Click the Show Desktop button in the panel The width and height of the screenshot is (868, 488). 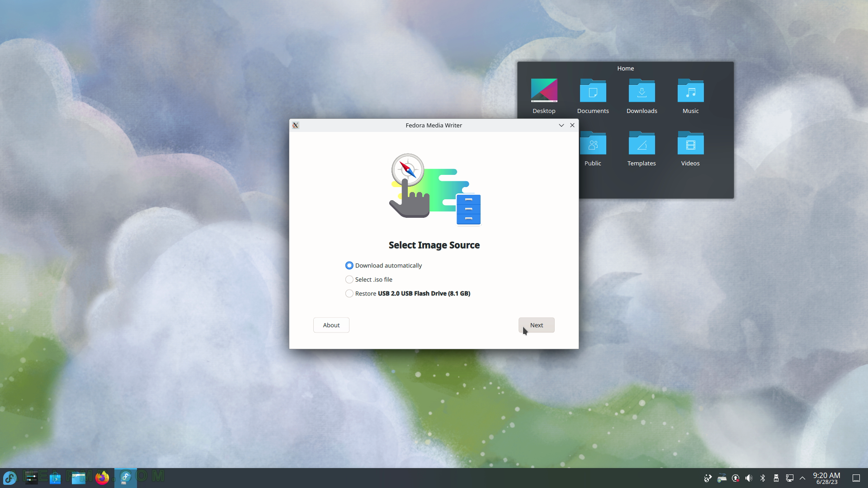coord(856,478)
